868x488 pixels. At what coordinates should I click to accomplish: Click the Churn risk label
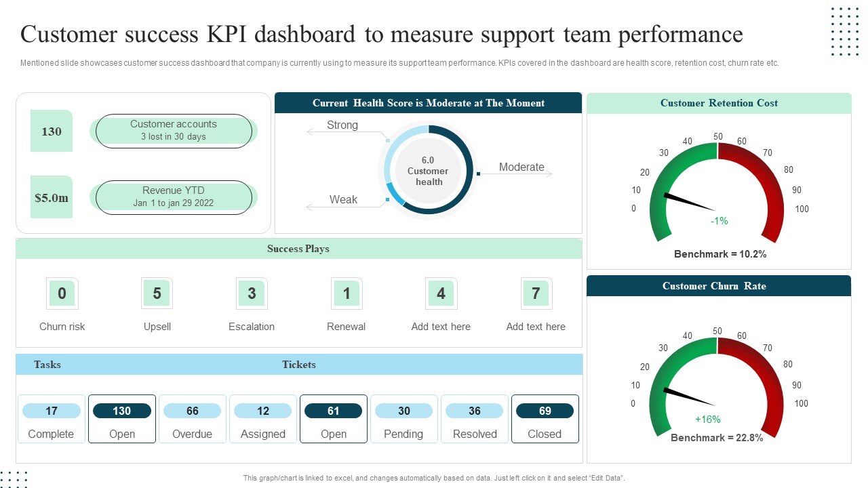pos(62,327)
